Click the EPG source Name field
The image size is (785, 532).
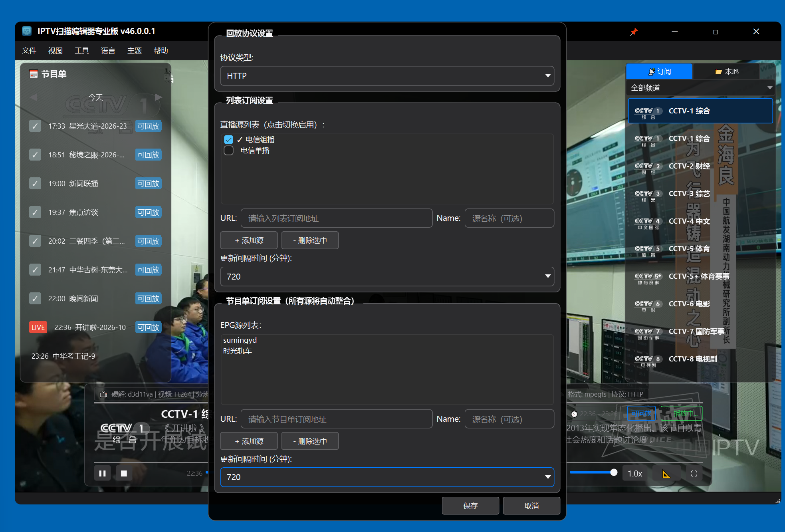point(509,419)
